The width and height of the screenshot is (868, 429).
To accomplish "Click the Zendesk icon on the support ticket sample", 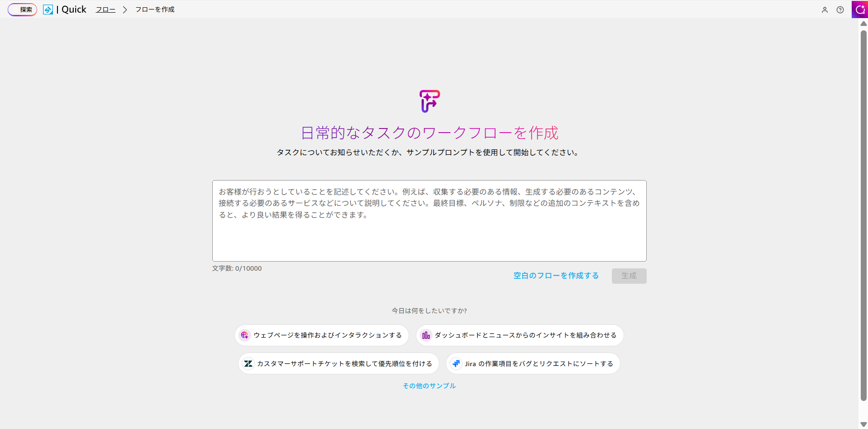I will [248, 364].
